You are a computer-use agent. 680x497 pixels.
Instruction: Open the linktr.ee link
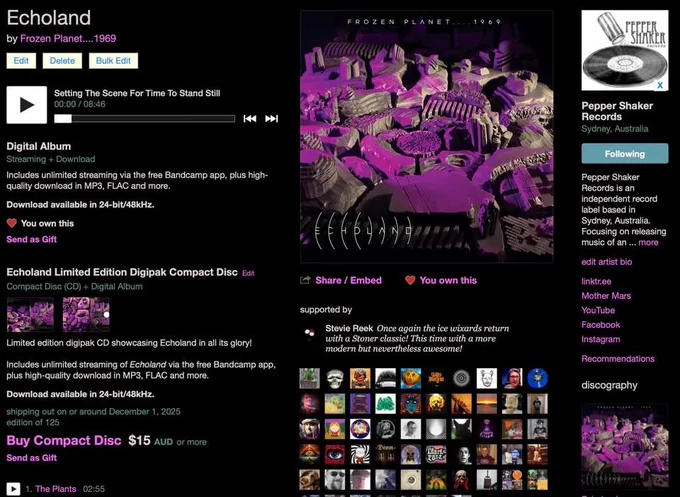coord(596,281)
